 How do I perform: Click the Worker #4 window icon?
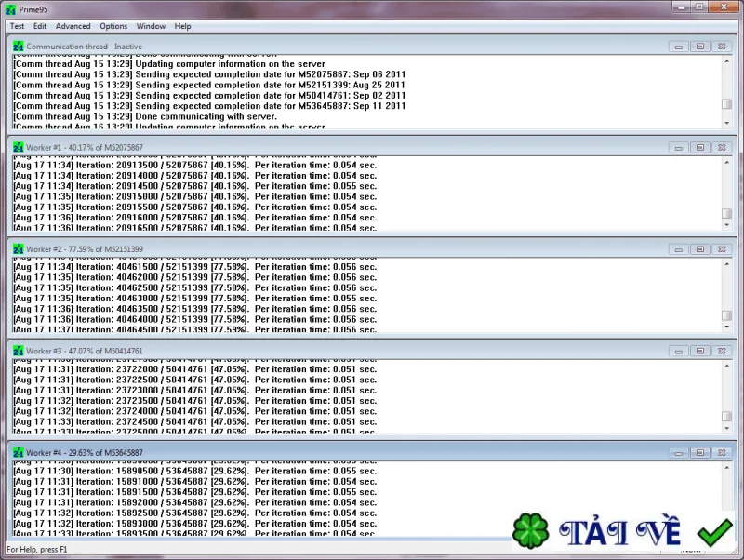coord(18,453)
